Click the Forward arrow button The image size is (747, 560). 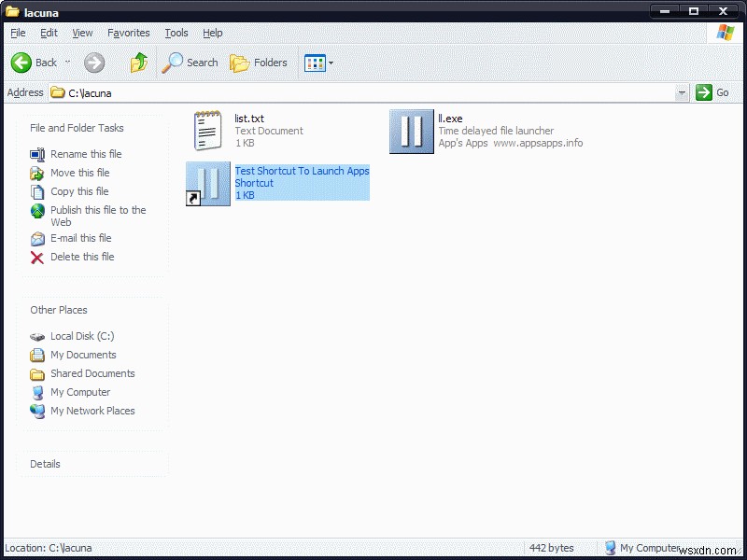point(94,63)
